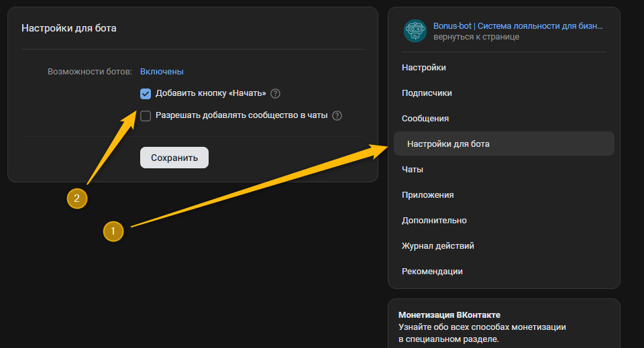The width and height of the screenshot is (644, 348).
Task: Open the «Настройки» menu section
Action: coord(424,68)
